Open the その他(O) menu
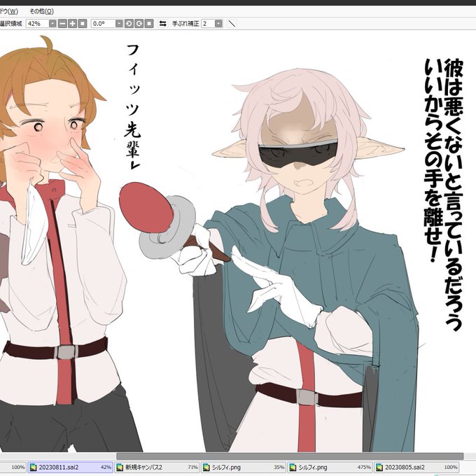Screen dimensions: 476x476 tap(41, 11)
